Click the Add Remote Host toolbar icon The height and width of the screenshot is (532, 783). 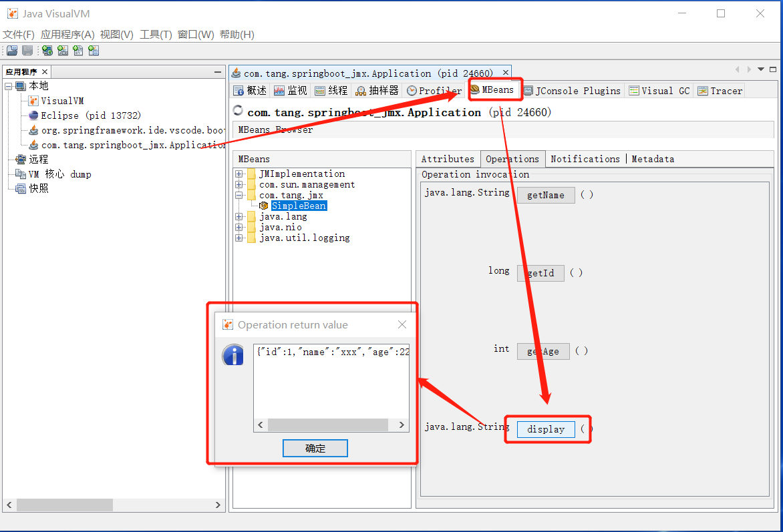pos(47,50)
